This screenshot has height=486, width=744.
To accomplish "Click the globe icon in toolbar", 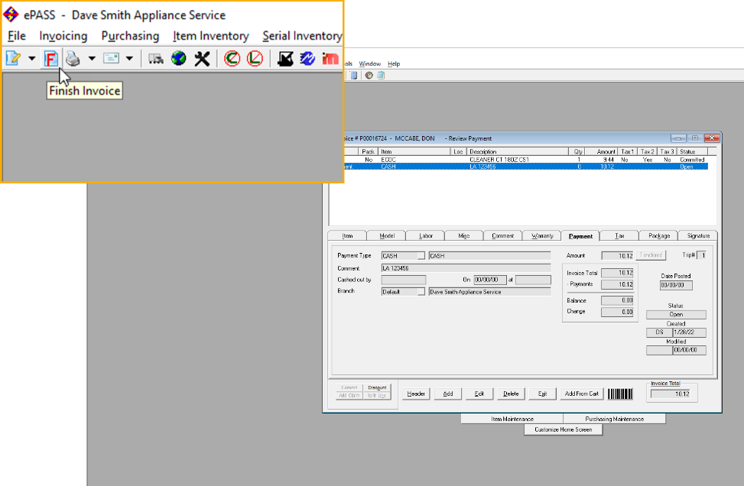I will coord(178,59).
